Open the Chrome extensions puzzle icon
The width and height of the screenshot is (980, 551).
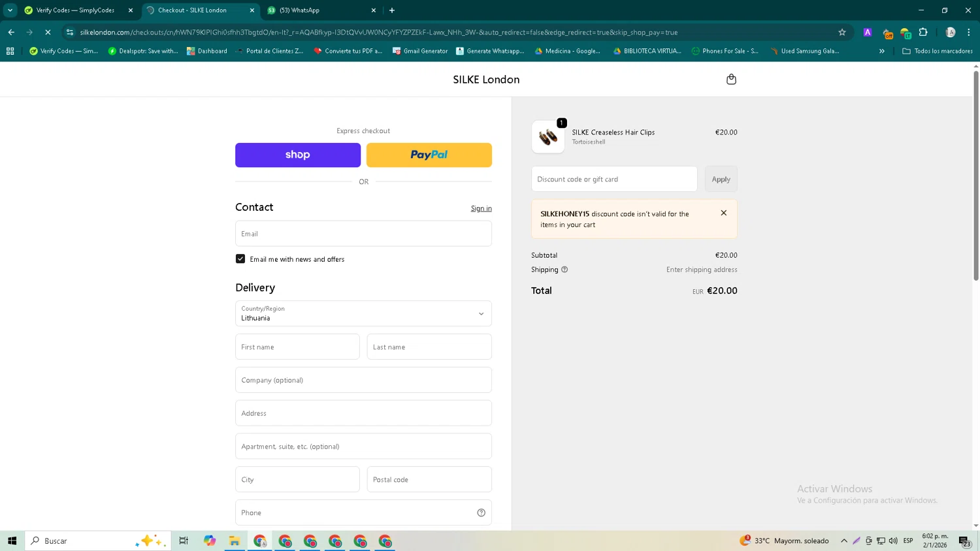923,32
